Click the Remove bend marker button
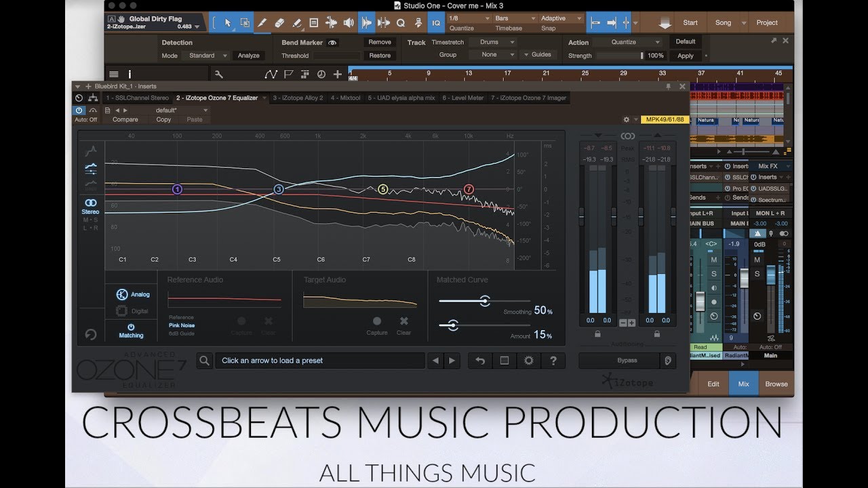Image resolution: width=868 pixels, height=488 pixels. [x=380, y=42]
